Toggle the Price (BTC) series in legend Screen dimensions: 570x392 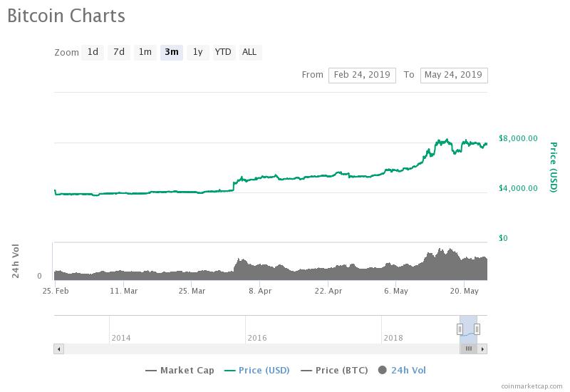coord(335,370)
